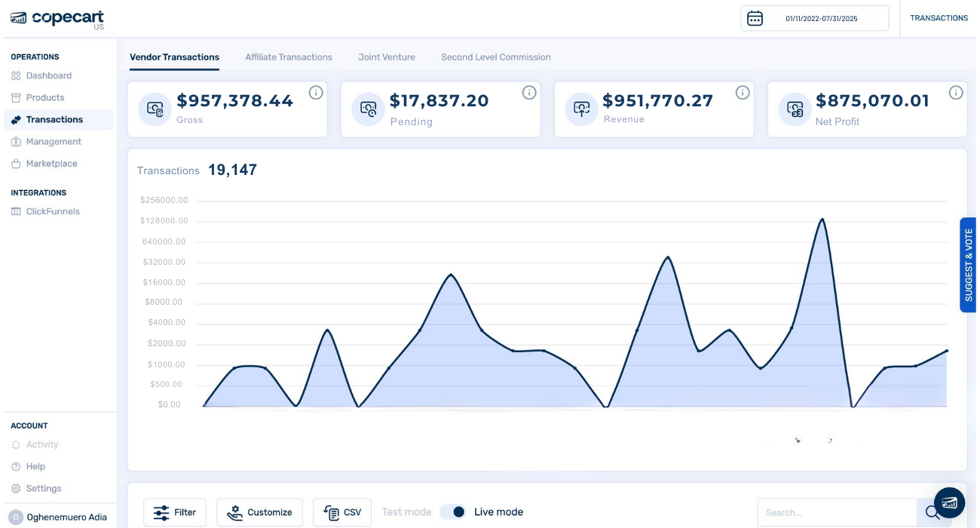Open the Filter options
Image resolution: width=980 pixels, height=528 pixels.
pyautogui.click(x=174, y=512)
